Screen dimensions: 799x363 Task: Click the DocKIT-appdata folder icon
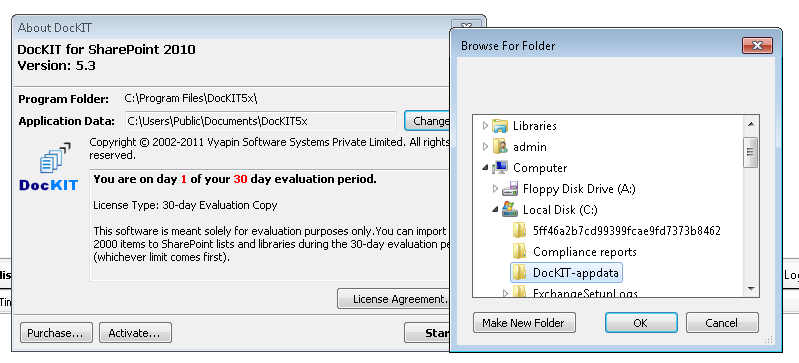519,273
